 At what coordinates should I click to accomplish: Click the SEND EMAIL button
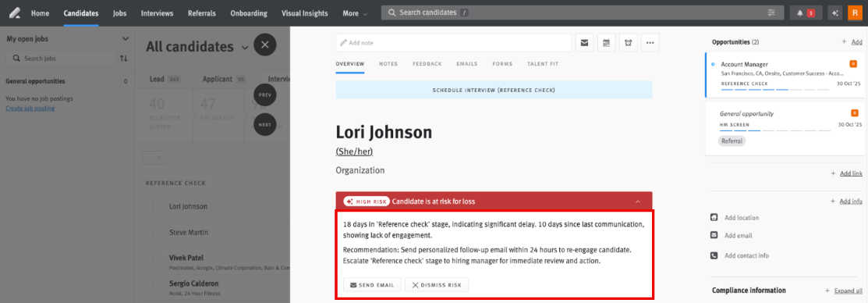(x=372, y=285)
